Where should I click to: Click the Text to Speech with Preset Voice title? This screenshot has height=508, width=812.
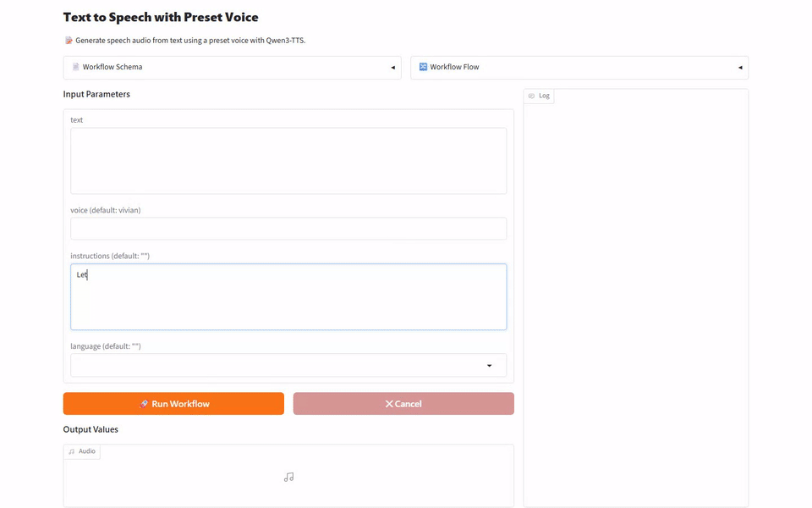point(161,17)
